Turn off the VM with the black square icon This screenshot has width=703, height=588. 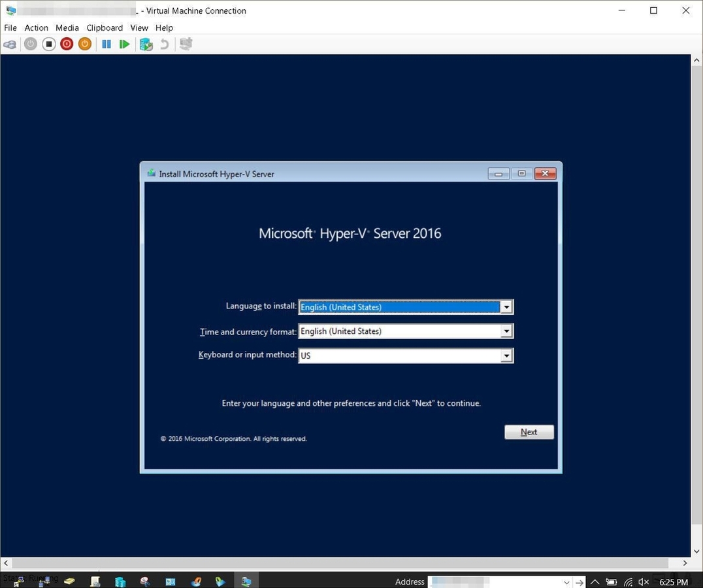pyautogui.click(x=48, y=44)
